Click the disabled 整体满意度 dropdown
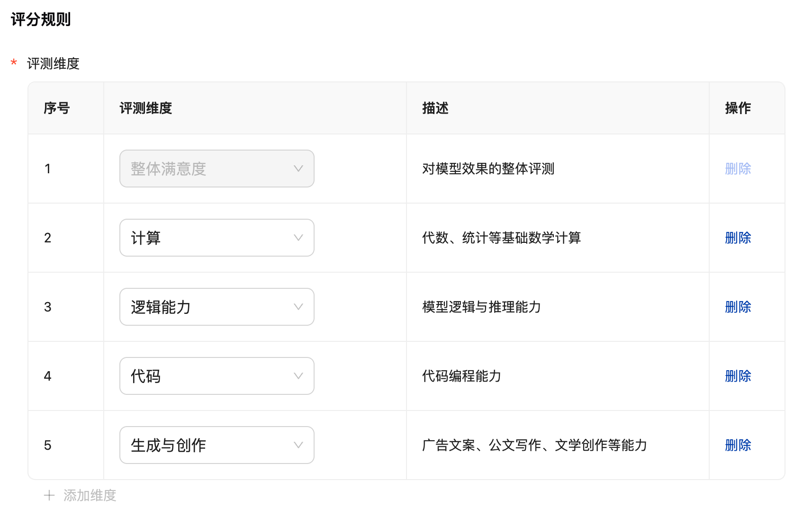812x517 pixels. (217, 169)
